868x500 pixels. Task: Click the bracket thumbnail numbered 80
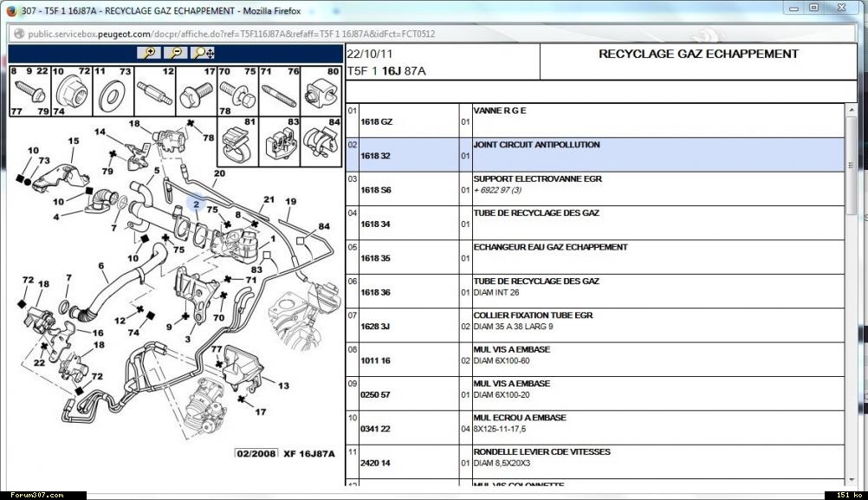[x=321, y=90]
